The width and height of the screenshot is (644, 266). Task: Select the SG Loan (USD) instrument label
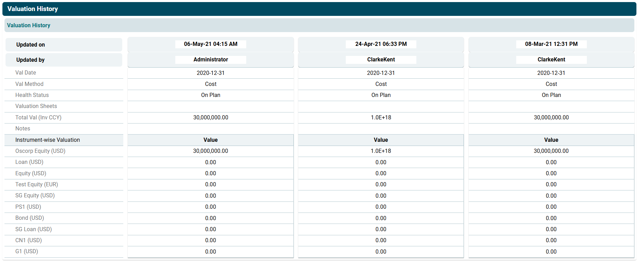[x=33, y=229]
